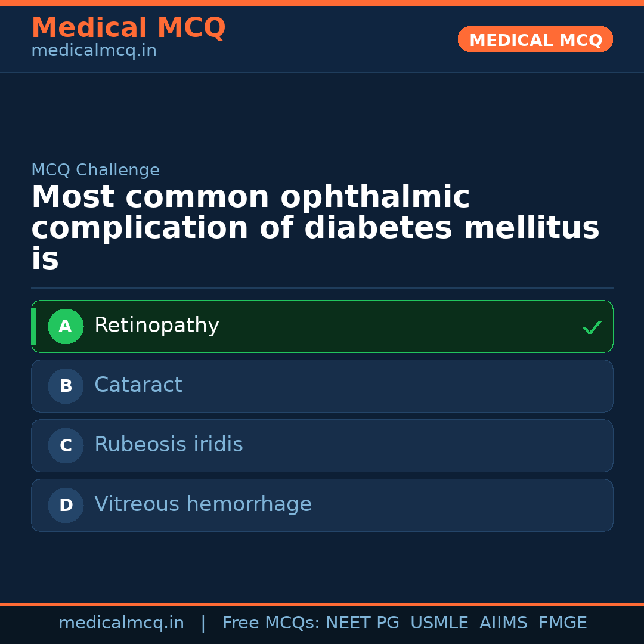
Task: Click the orange MEDICAL MCQ badge
Action: click(535, 39)
